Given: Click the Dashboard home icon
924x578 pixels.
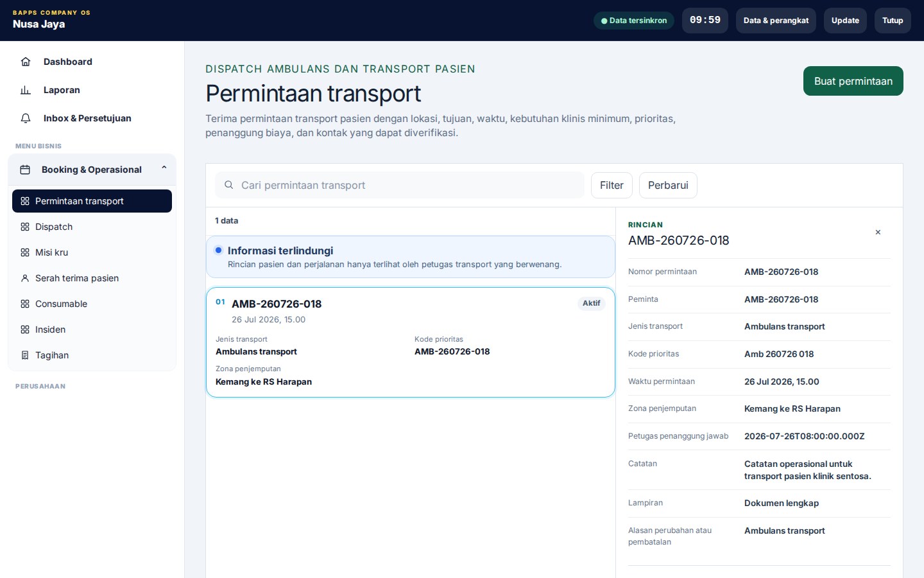Looking at the screenshot, I should point(26,62).
